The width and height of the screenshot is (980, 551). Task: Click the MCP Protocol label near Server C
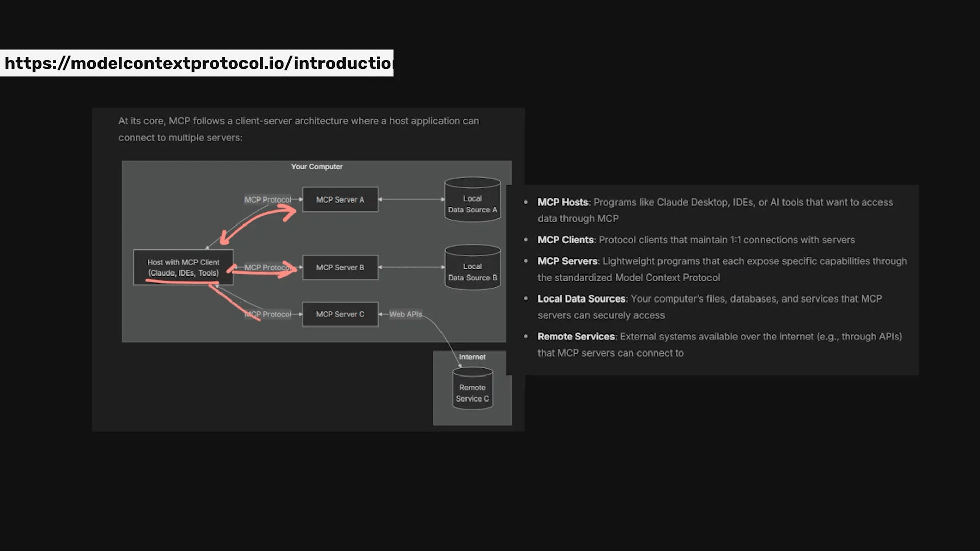pyautogui.click(x=268, y=314)
